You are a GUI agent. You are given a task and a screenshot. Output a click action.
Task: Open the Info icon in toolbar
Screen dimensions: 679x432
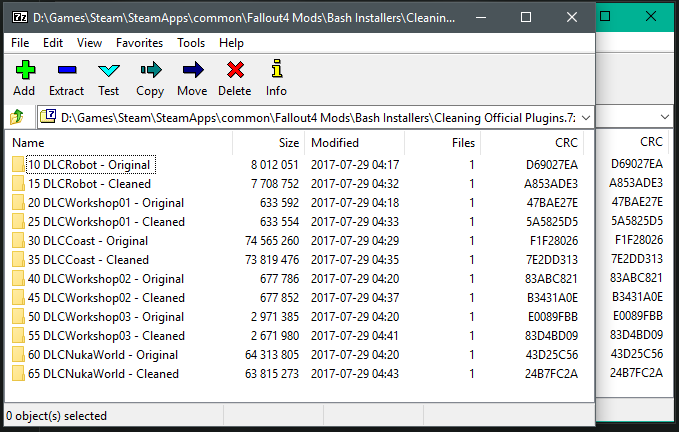tap(277, 69)
